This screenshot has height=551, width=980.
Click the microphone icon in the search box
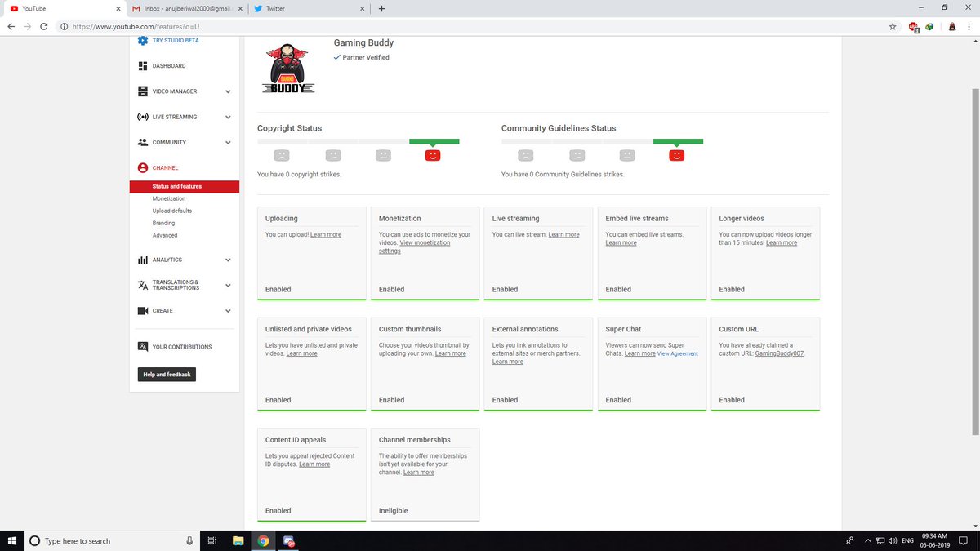pos(189,540)
